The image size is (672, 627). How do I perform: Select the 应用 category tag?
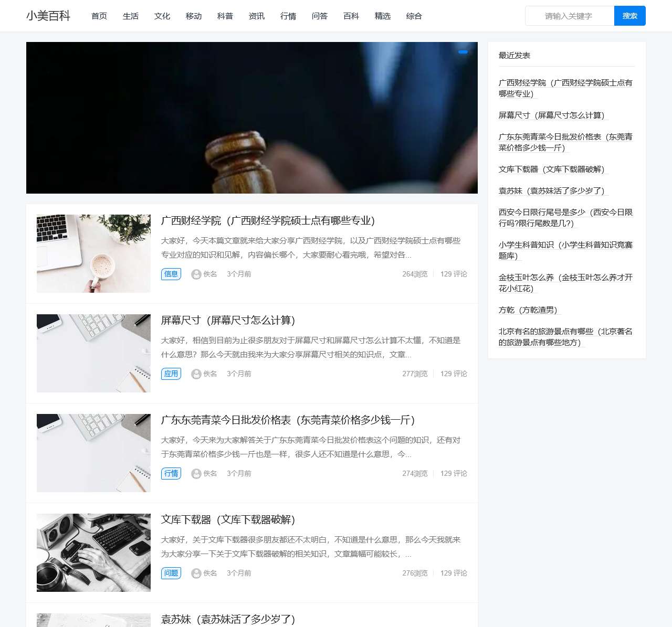(x=171, y=374)
